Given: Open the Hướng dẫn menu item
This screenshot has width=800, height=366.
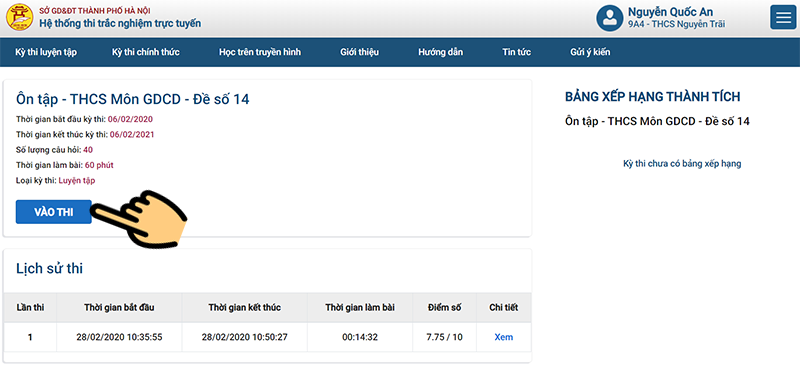Looking at the screenshot, I should click(440, 52).
